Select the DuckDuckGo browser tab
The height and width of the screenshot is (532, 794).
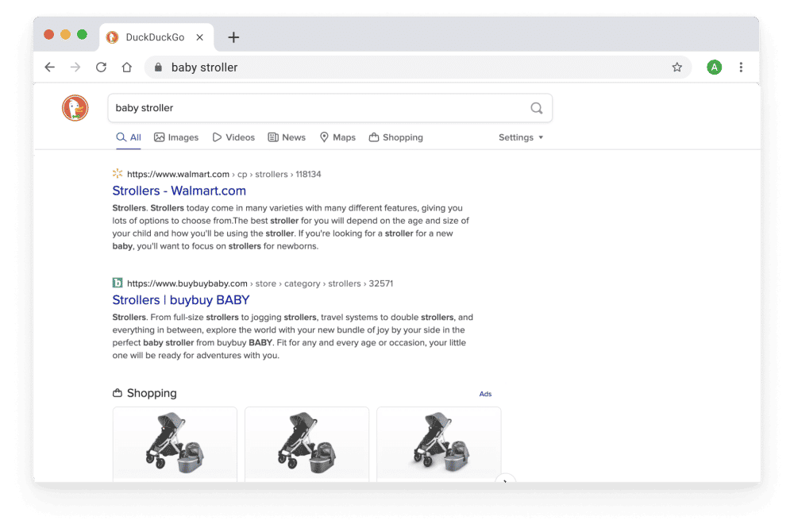156,37
